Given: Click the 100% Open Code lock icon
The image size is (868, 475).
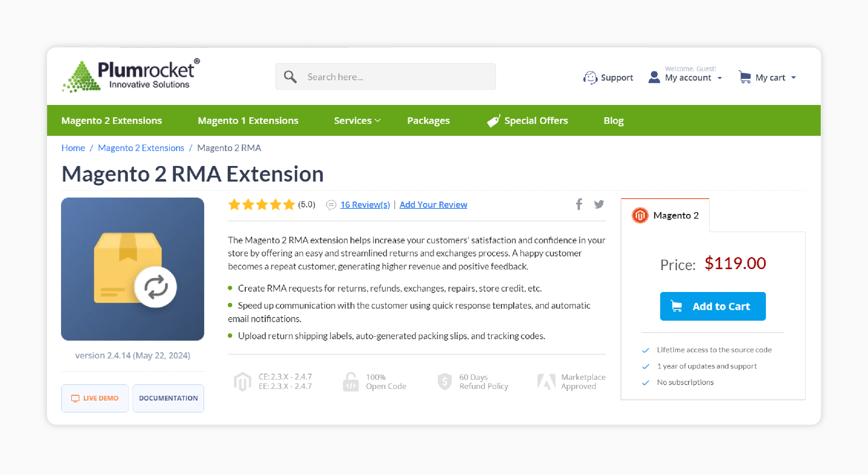Looking at the screenshot, I should [x=351, y=382].
